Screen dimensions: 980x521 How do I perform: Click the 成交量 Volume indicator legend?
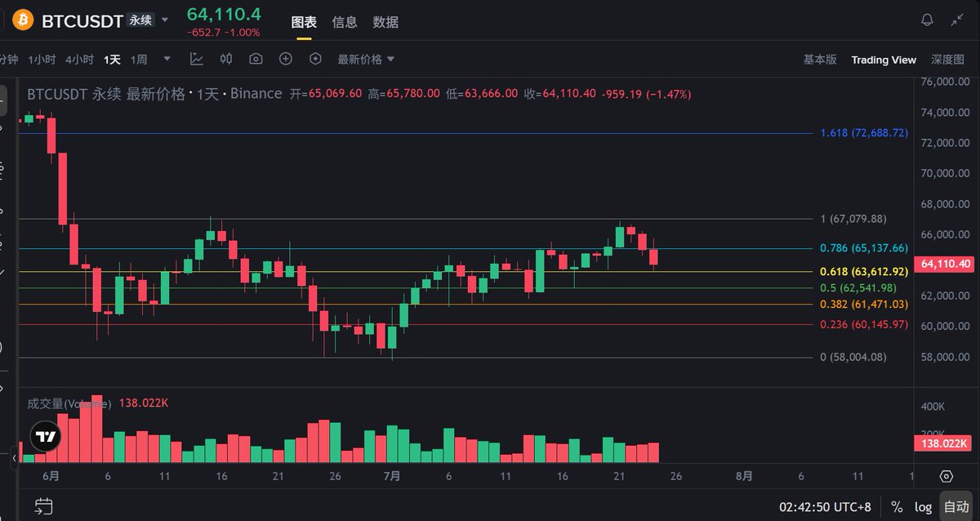69,403
